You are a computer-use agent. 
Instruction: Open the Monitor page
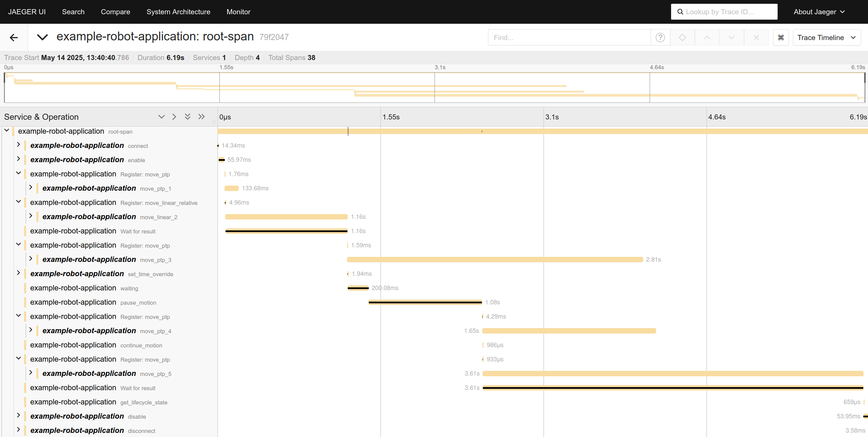[238, 12]
